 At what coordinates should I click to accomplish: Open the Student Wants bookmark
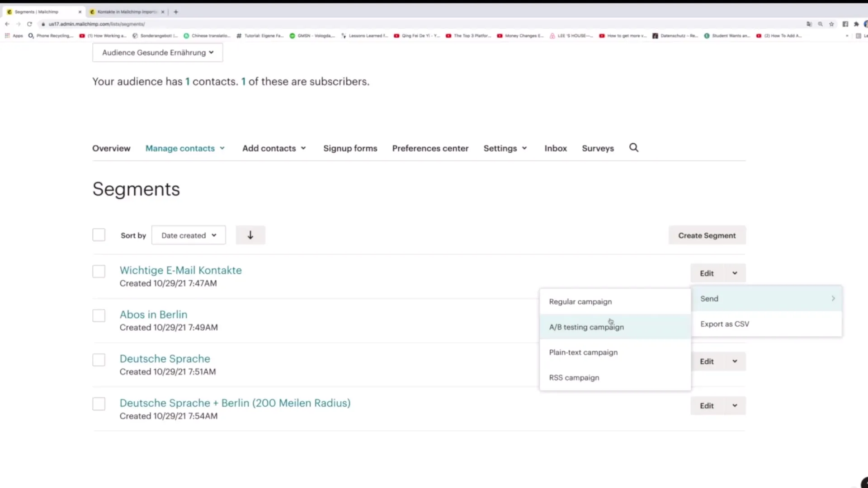727,36
